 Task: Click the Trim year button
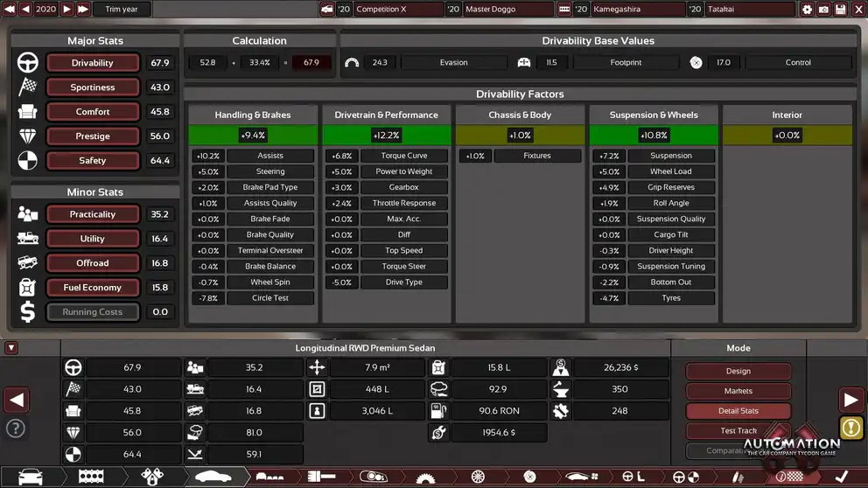coord(122,9)
